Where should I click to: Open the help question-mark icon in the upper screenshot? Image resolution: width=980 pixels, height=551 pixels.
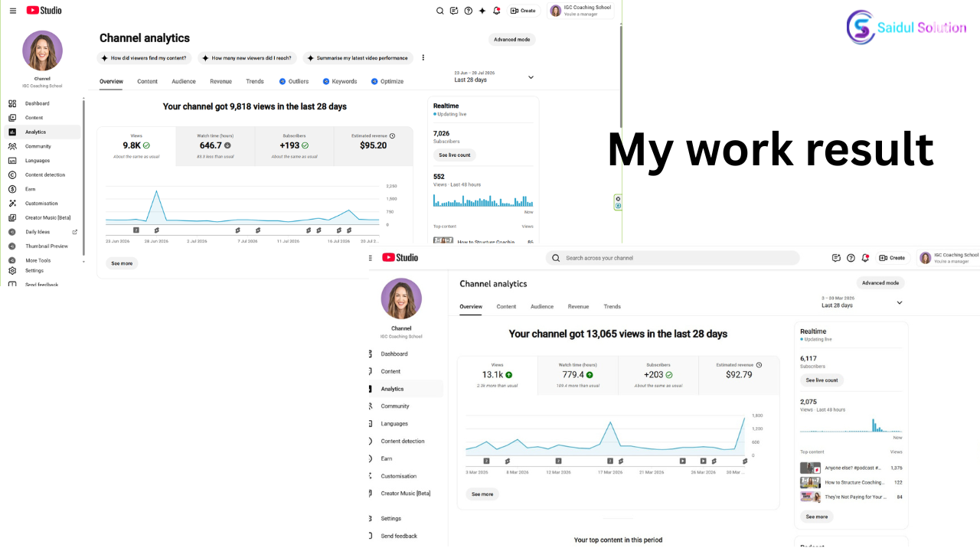[469, 11]
